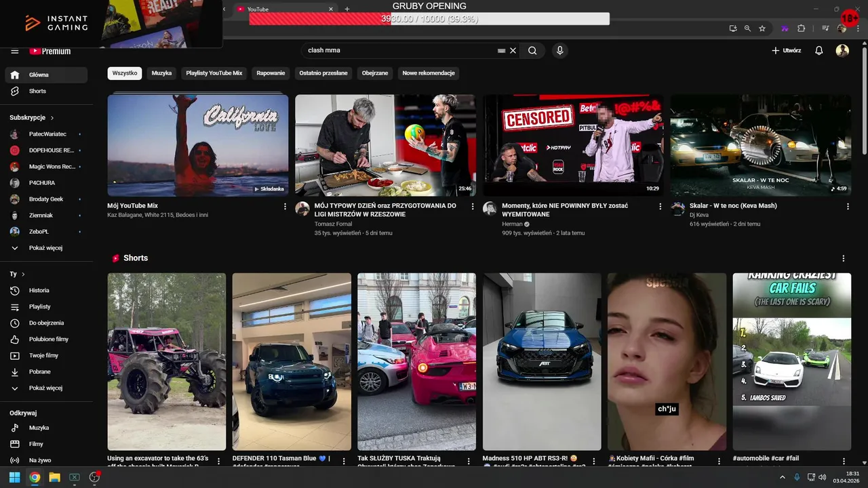
Task: Open Polubione filmy liked videos
Action: click(x=46, y=339)
